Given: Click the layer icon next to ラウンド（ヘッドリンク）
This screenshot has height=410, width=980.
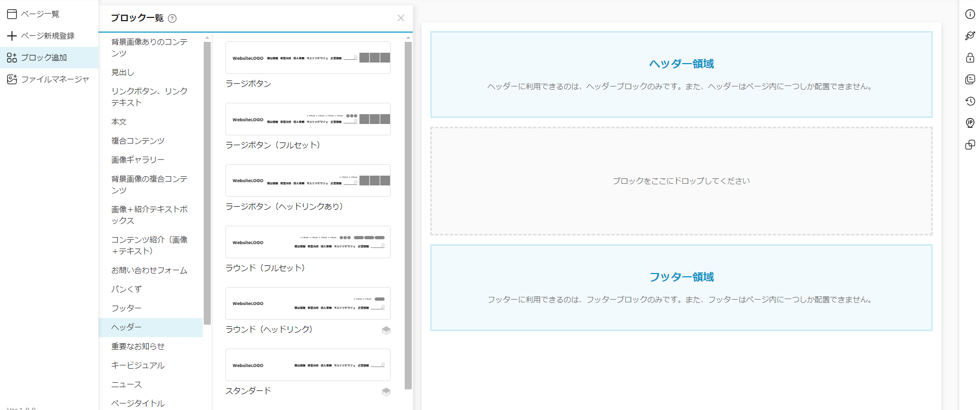Looking at the screenshot, I should point(386,331).
